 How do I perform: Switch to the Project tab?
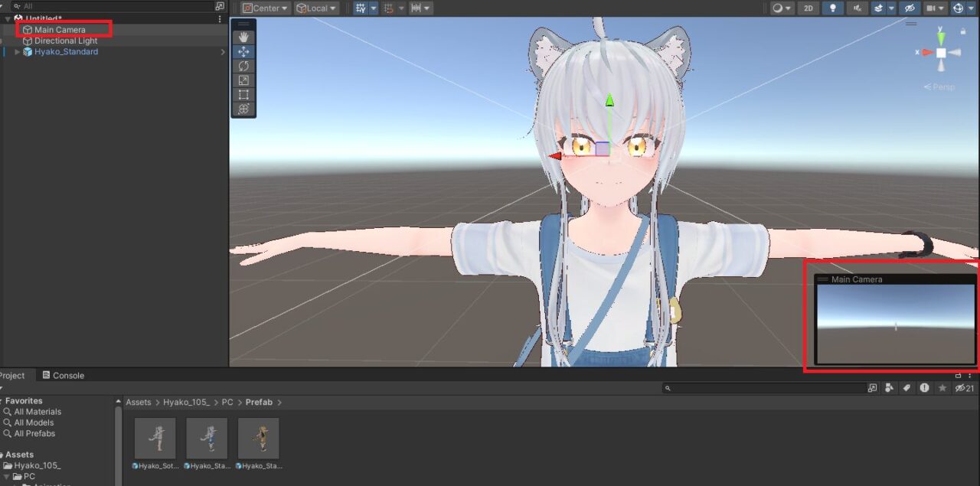click(11, 376)
